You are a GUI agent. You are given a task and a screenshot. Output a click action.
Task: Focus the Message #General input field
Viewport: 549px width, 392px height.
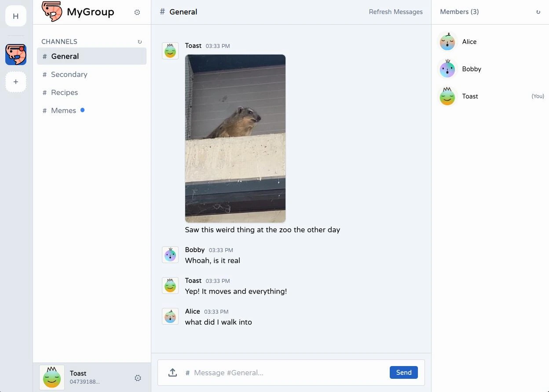click(288, 373)
